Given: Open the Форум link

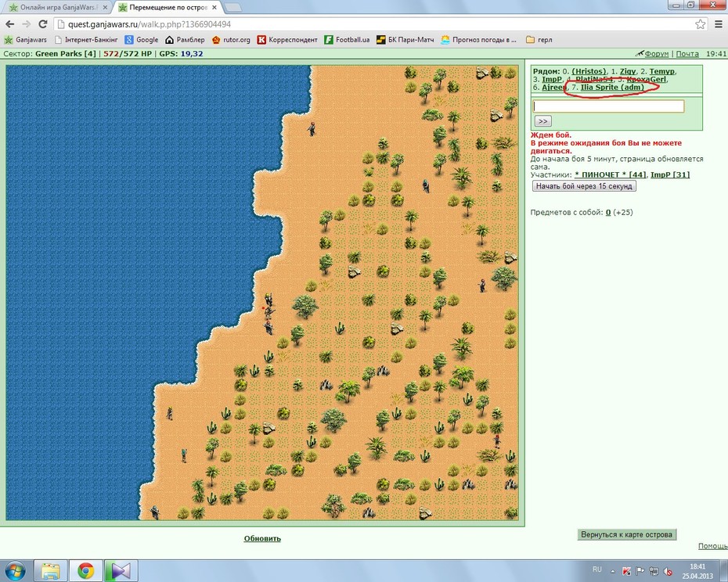Looking at the screenshot, I should point(657,54).
